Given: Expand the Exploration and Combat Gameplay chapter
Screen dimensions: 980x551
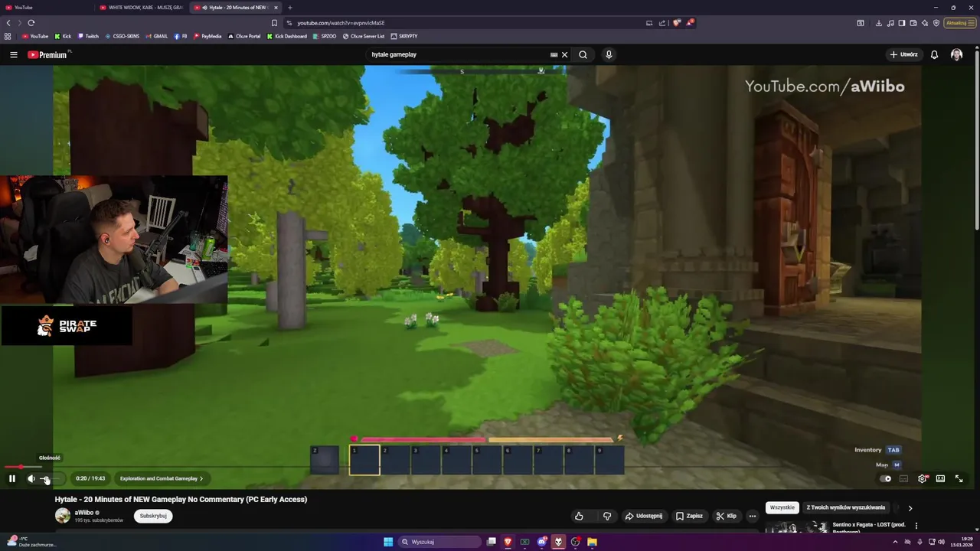Looking at the screenshot, I should 162,478.
